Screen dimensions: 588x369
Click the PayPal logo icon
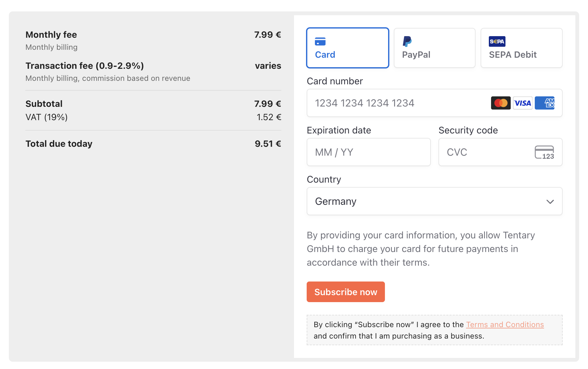(407, 42)
